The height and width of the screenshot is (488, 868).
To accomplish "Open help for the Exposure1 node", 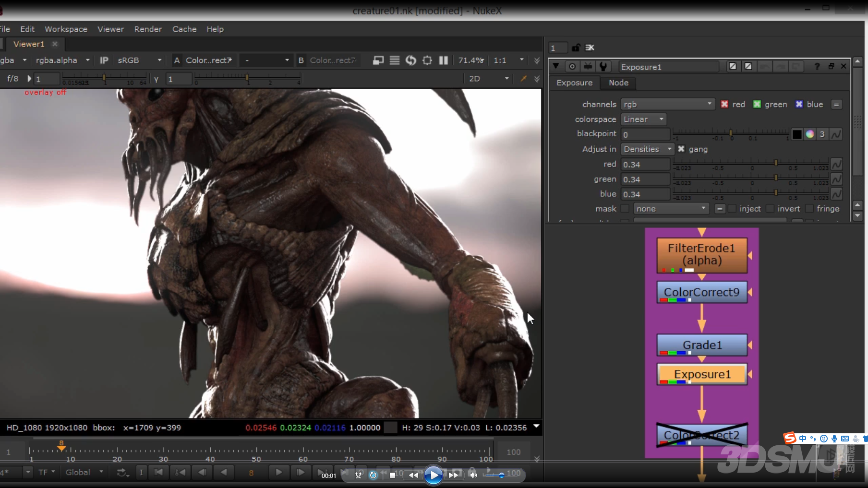I will pos(817,67).
